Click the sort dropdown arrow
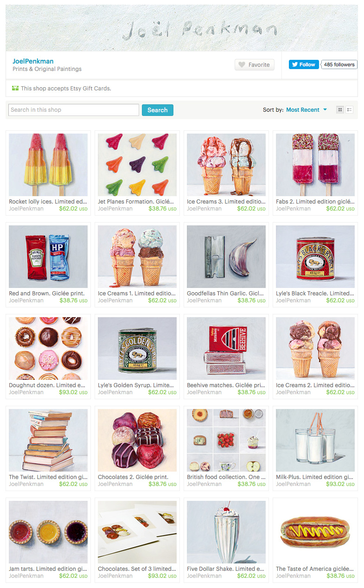This screenshot has width=364, height=588. pyautogui.click(x=325, y=110)
